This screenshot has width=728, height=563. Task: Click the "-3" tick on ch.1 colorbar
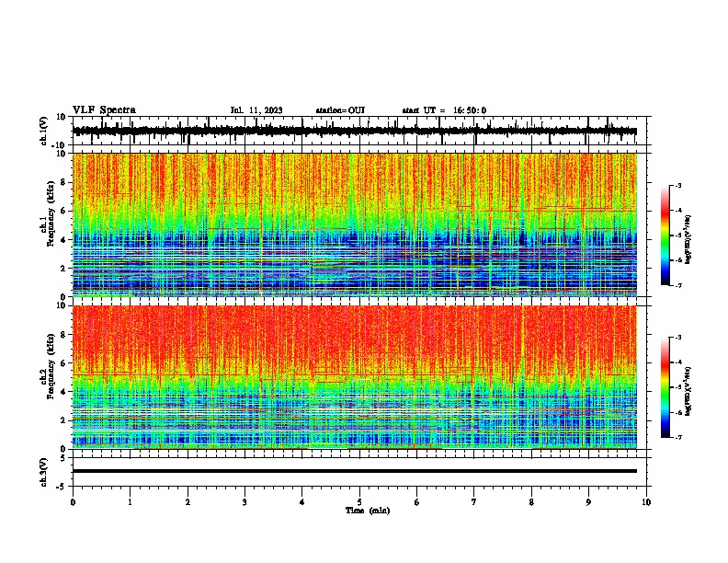(x=677, y=185)
